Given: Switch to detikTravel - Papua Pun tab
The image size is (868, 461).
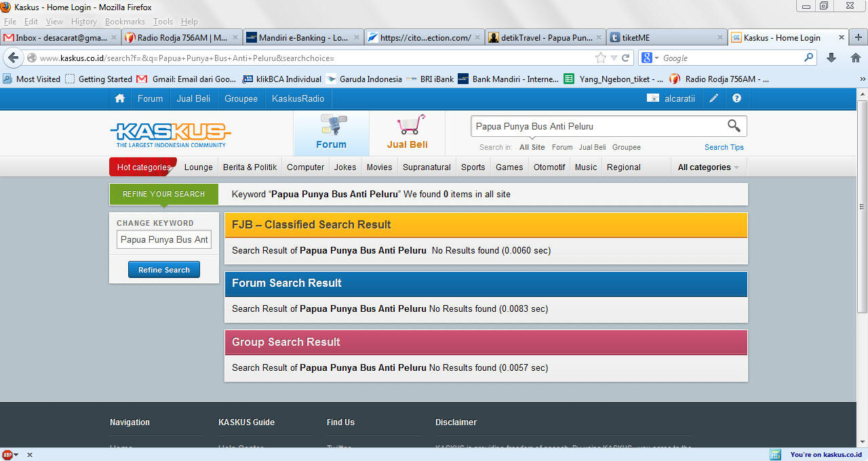Looking at the screenshot, I should click(547, 37).
